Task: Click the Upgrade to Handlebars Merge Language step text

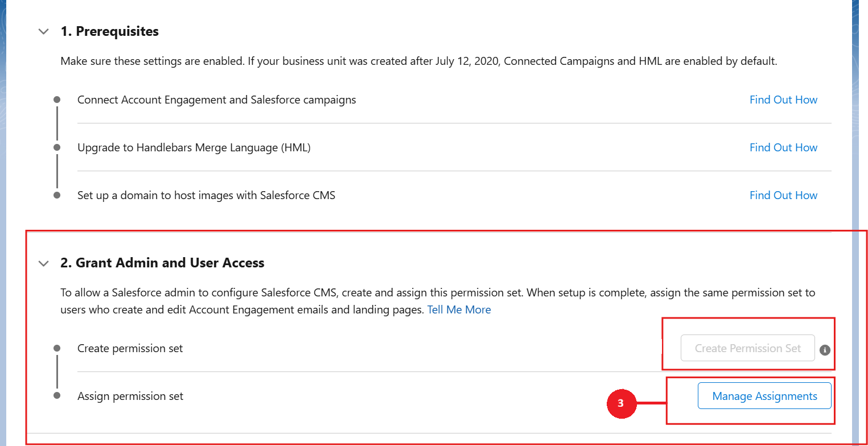Action: pyautogui.click(x=194, y=147)
